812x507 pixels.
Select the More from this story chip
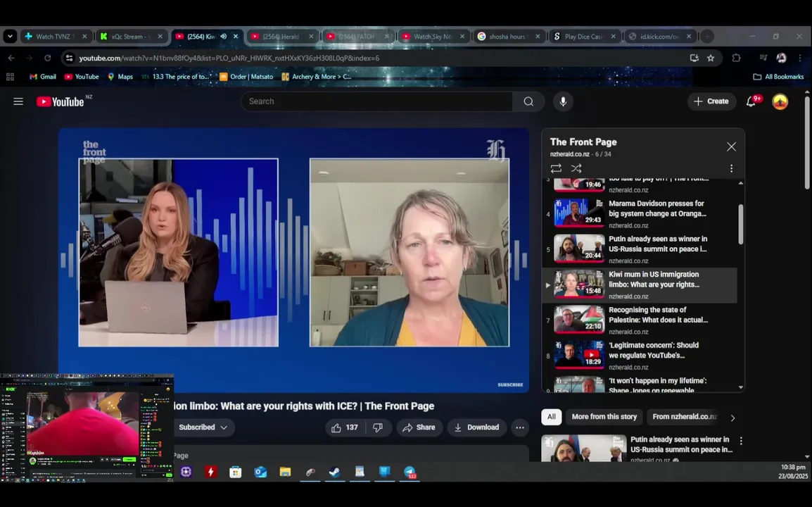tap(604, 417)
